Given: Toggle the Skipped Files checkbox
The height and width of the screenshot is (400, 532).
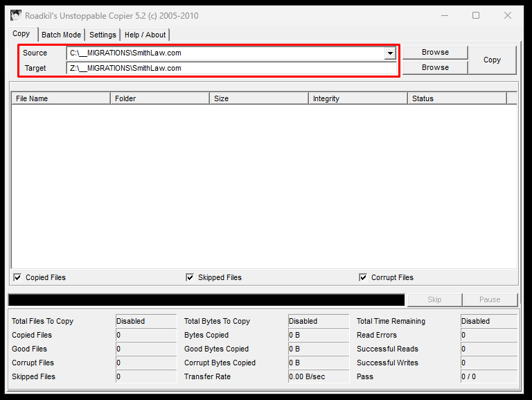Looking at the screenshot, I should click(x=190, y=277).
